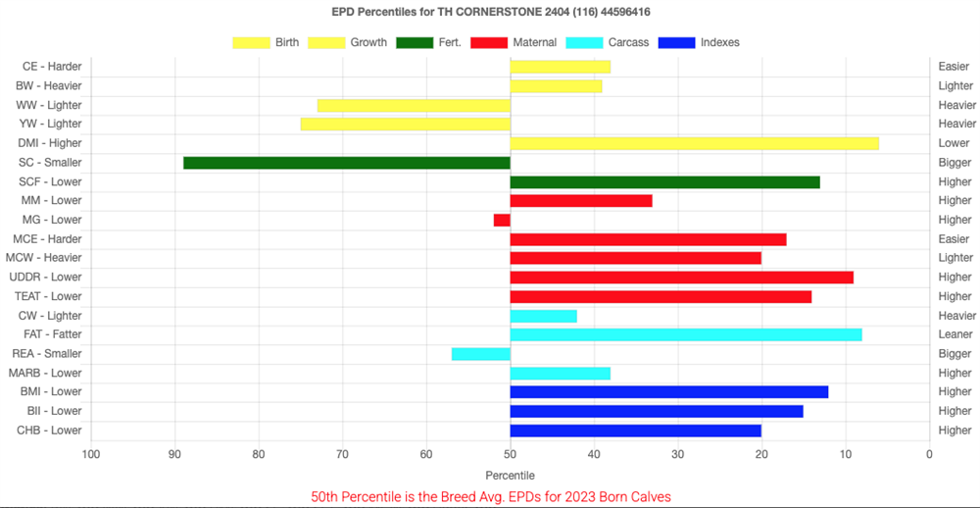
Task: Toggle the Fert. legend item
Action: tap(429, 42)
